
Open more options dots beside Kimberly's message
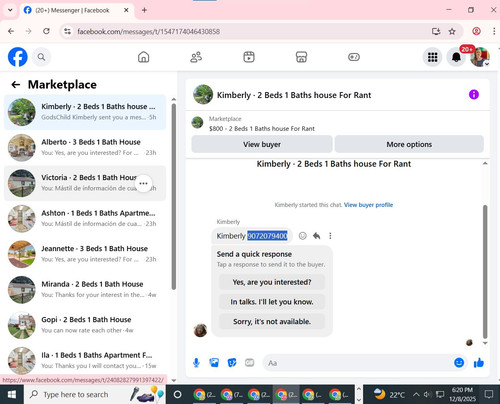pos(330,236)
